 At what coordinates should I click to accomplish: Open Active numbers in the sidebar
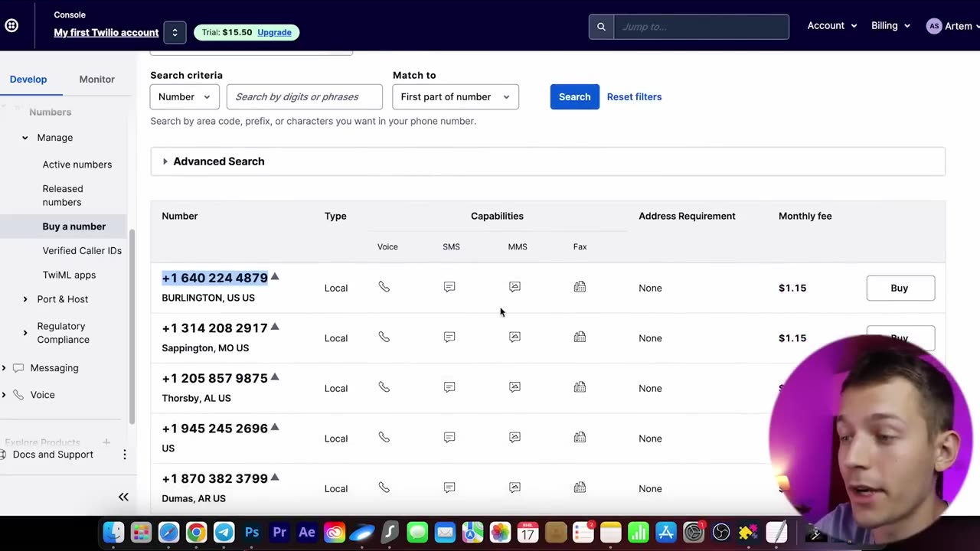click(77, 165)
